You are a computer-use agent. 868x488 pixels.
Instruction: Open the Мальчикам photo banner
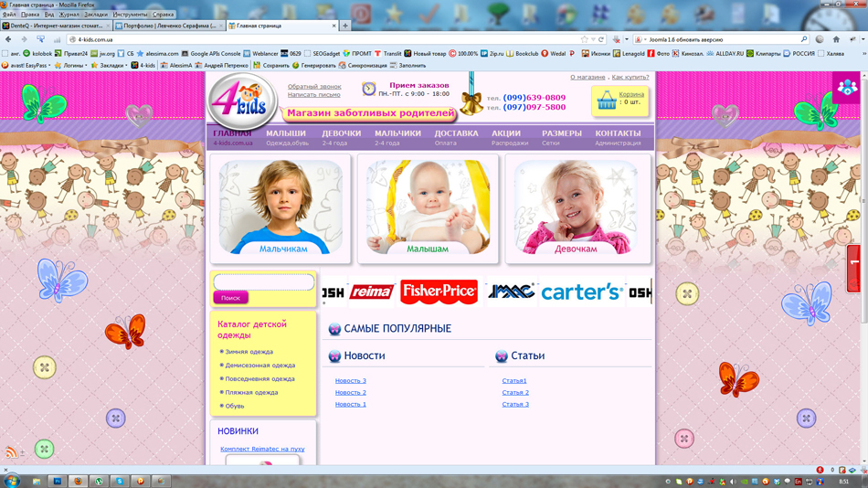(x=281, y=208)
